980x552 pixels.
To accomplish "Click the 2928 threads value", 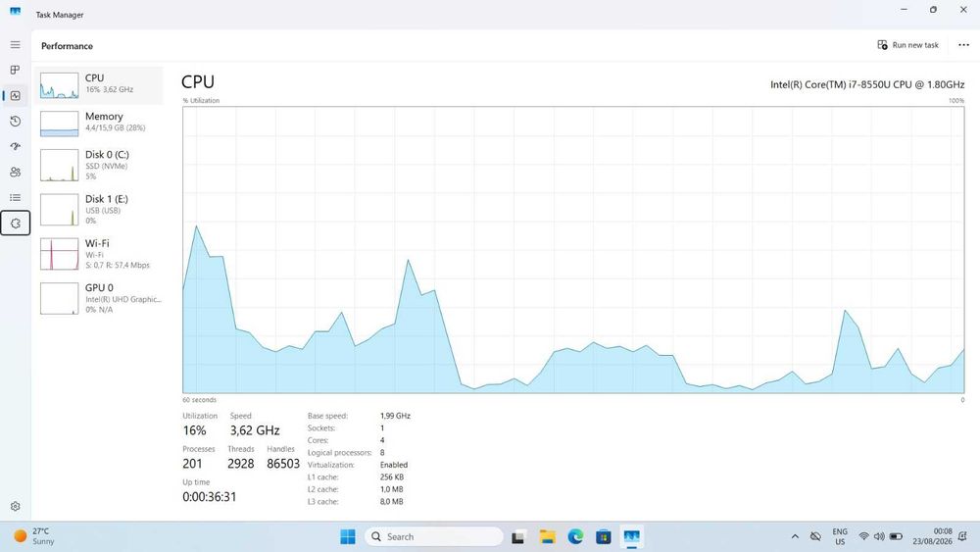I will pos(241,463).
